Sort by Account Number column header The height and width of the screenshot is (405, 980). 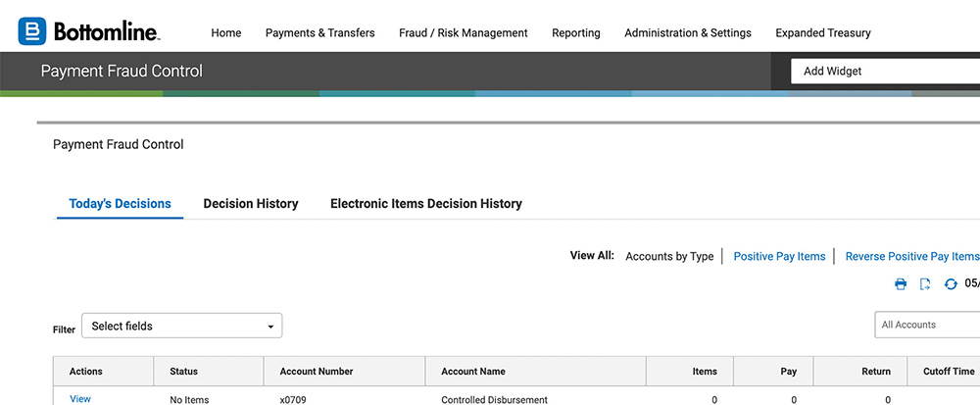click(316, 372)
